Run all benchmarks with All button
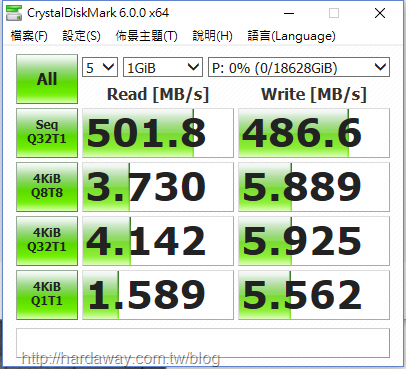Viewport: 406px width, 369px height. [x=47, y=79]
